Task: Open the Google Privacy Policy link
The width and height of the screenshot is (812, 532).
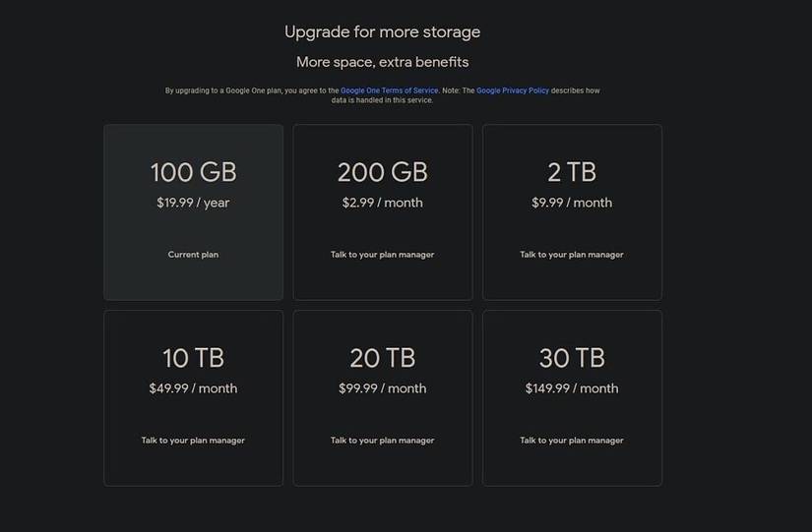Action: click(513, 90)
